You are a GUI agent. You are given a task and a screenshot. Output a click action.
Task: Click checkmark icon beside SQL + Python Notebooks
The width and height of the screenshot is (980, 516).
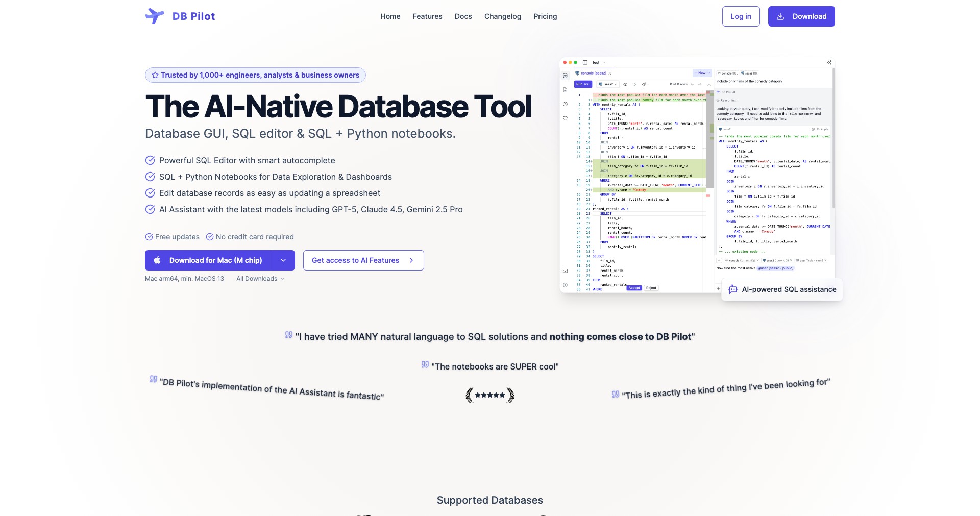point(150,177)
